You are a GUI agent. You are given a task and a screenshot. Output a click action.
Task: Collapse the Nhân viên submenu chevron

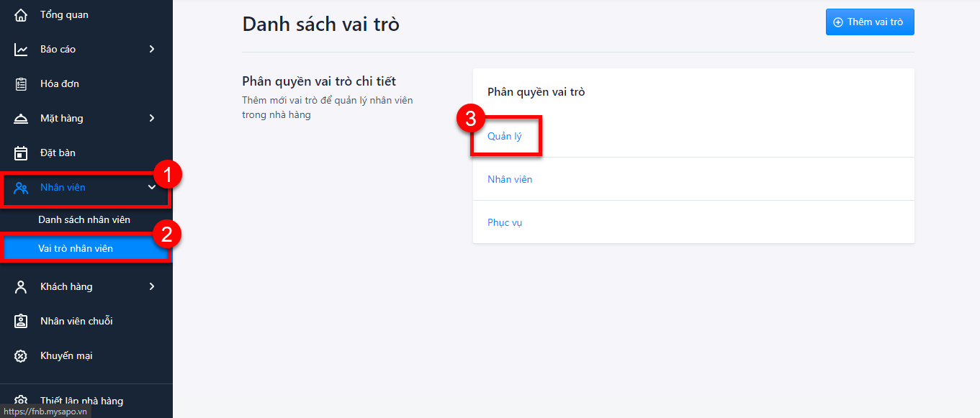point(152,187)
